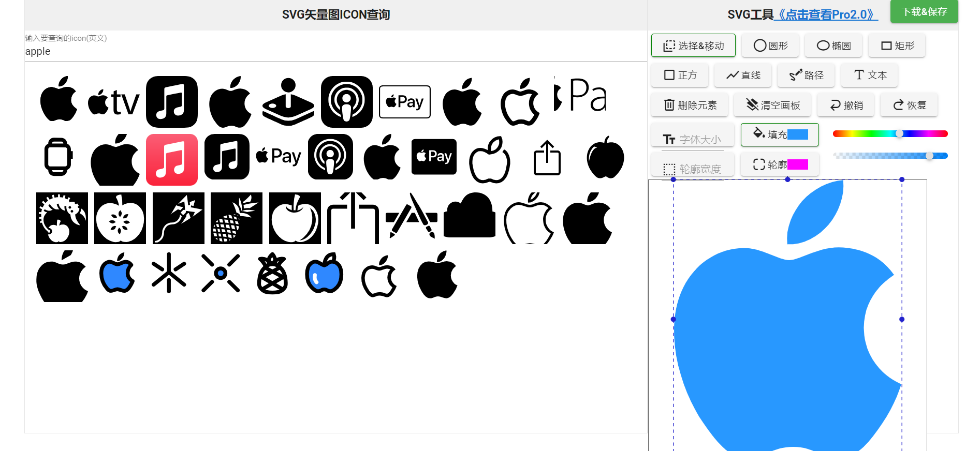Choose the black filled Apple Pay badge
The height and width of the screenshot is (451, 980).
(434, 157)
